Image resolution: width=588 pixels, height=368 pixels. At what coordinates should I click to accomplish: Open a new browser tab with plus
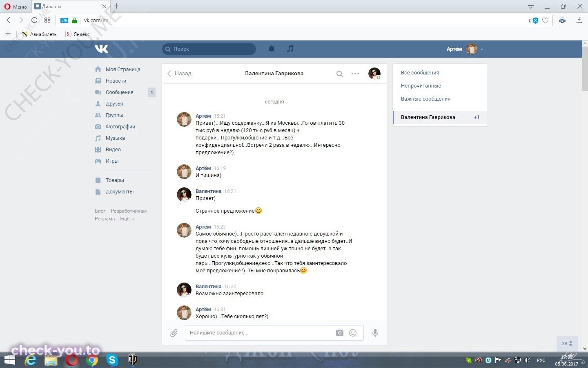tap(117, 6)
